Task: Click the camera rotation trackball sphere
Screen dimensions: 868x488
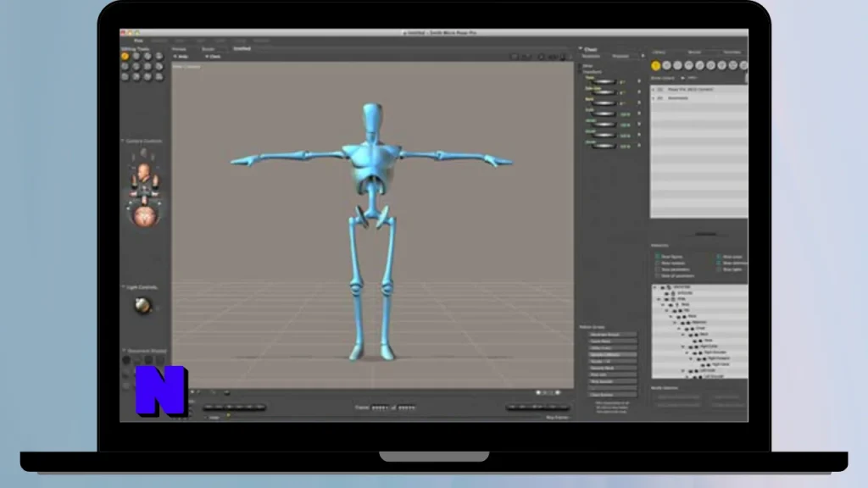Action: pos(145,216)
